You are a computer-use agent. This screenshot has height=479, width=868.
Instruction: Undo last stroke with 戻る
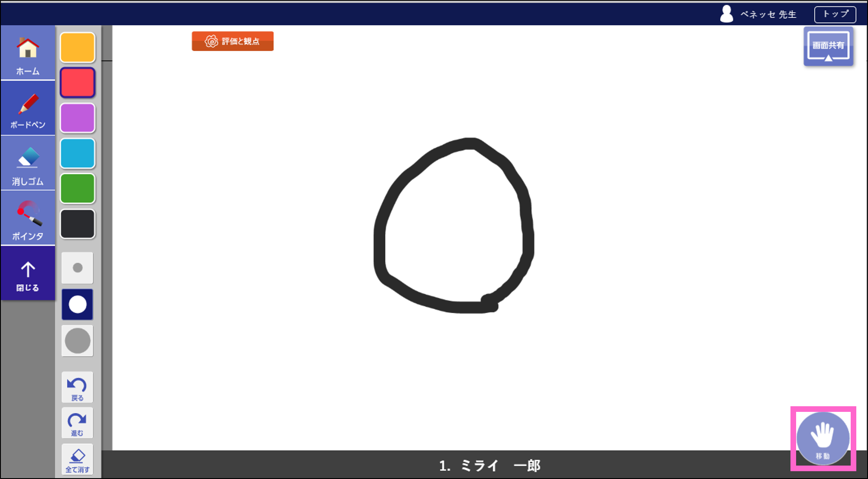pyautogui.click(x=77, y=388)
